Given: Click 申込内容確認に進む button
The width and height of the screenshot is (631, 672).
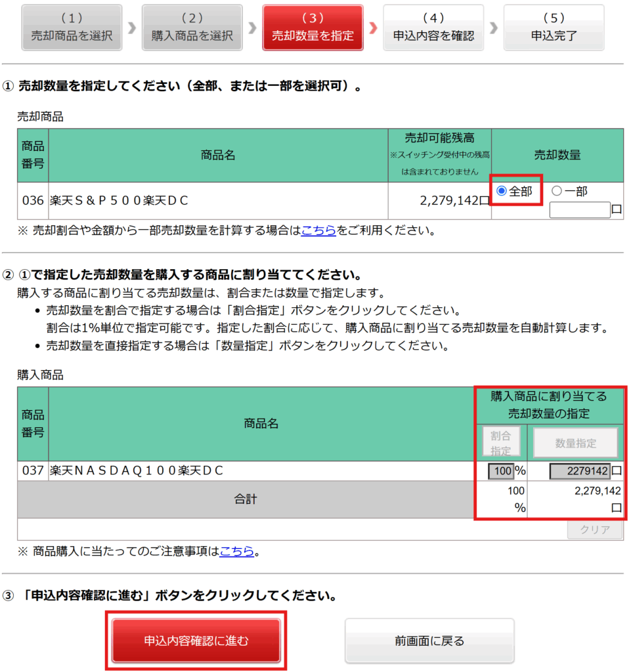Looking at the screenshot, I should [196, 640].
